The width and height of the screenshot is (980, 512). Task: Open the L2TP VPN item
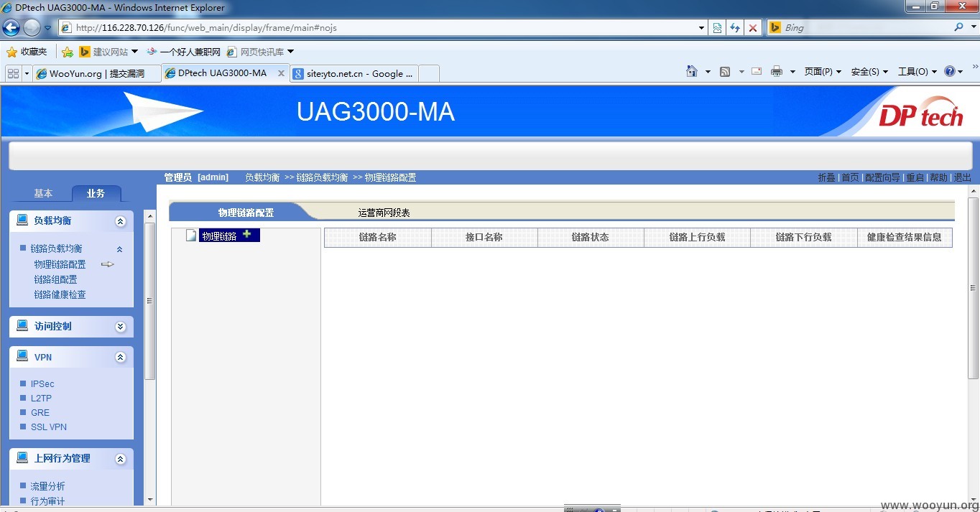tap(41, 399)
